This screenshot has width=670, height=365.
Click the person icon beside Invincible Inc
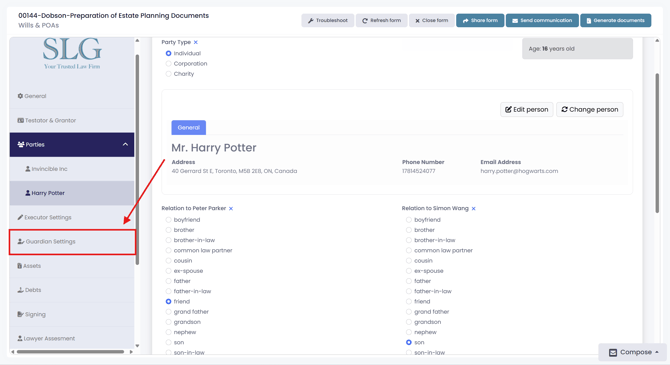tap(28, 169)
